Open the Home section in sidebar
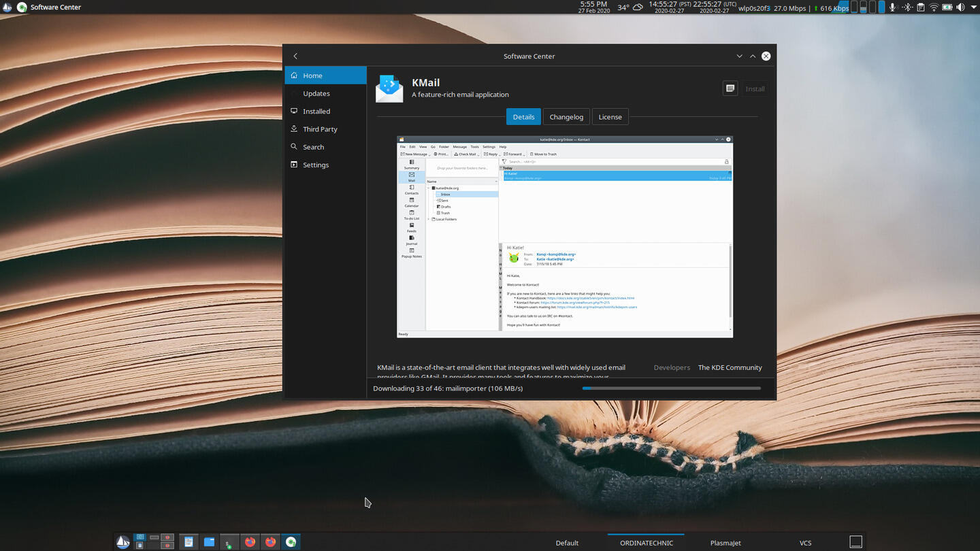Image resolution: width=980 pixels, height=551 pixels. pyautogui.click(x=325, y=76)
